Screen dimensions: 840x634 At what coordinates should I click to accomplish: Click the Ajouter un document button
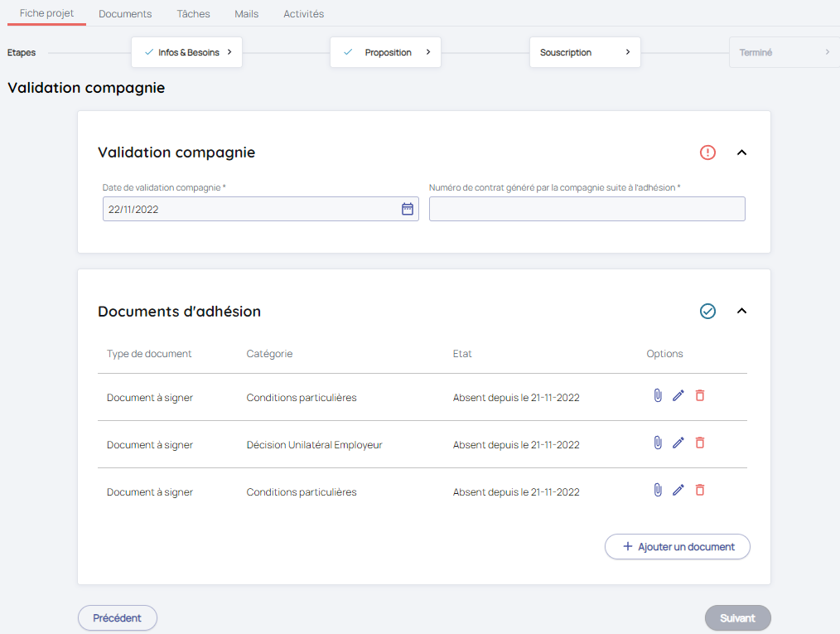pyautogui.click(x=678, y=547)
